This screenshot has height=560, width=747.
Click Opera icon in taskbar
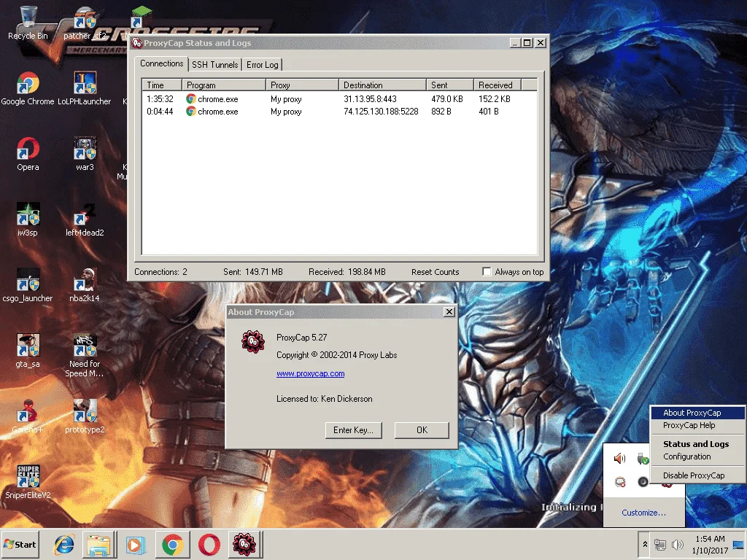[209, 544]
